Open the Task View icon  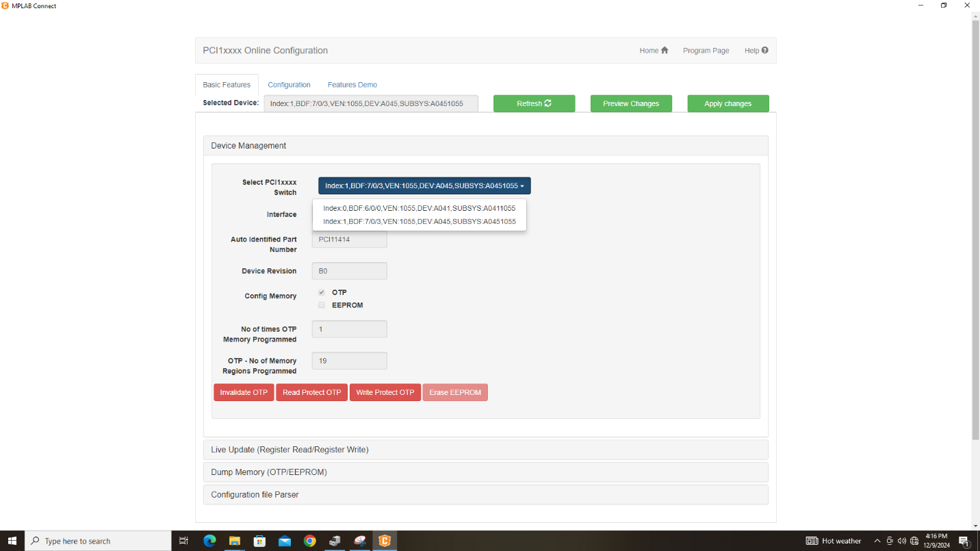183,541
